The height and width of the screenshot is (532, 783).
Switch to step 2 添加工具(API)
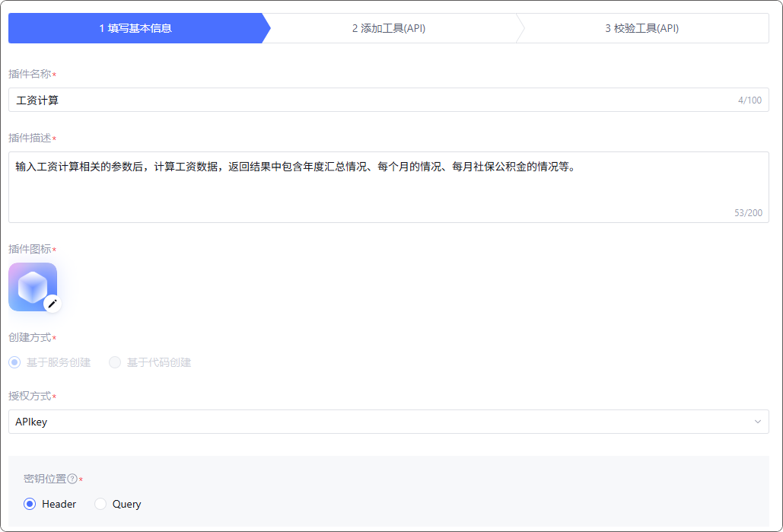point(388,28)
